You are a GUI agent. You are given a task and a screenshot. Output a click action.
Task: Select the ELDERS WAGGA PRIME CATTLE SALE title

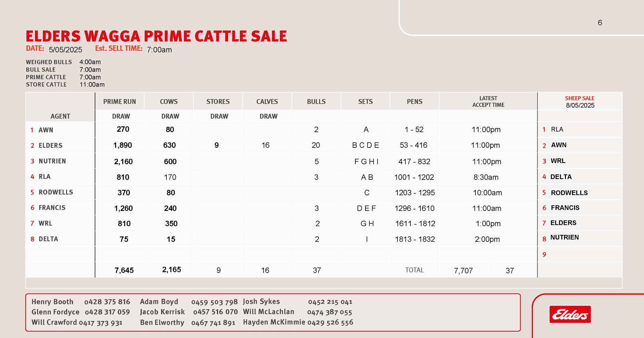tap(156, 36)
